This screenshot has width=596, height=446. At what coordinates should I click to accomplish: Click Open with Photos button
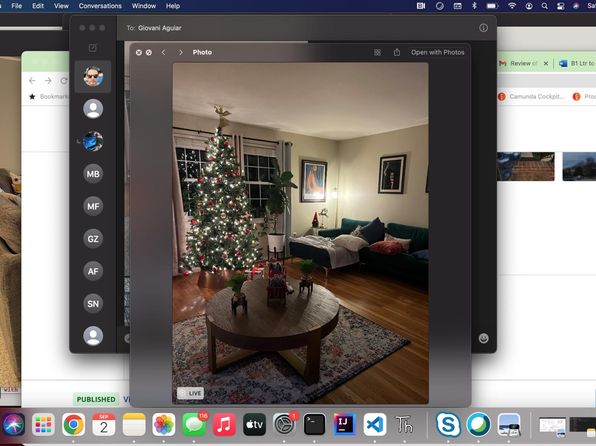pyautogui.click(x=437, y=52)
